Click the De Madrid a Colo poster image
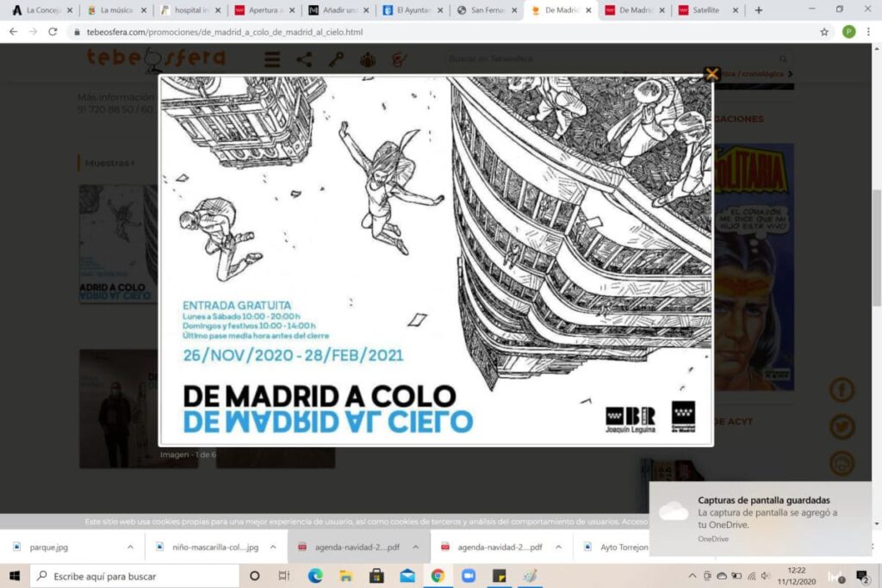This screenshot has height=588, width=882. 436,261
